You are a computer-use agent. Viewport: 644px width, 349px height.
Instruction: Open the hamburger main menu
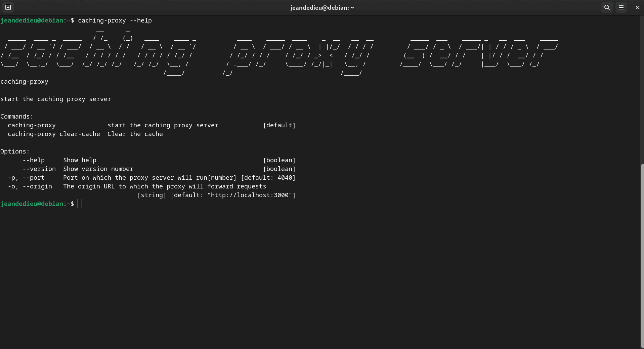[x=621, y=7]
